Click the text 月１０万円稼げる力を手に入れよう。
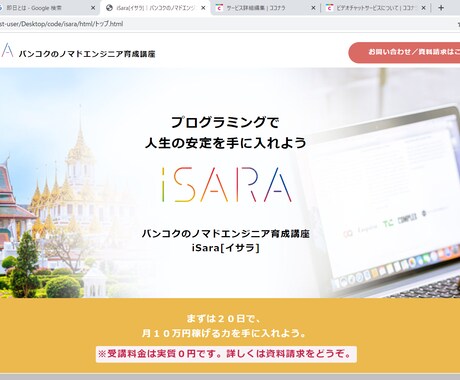The image size is (460, 380). (224, 333)
